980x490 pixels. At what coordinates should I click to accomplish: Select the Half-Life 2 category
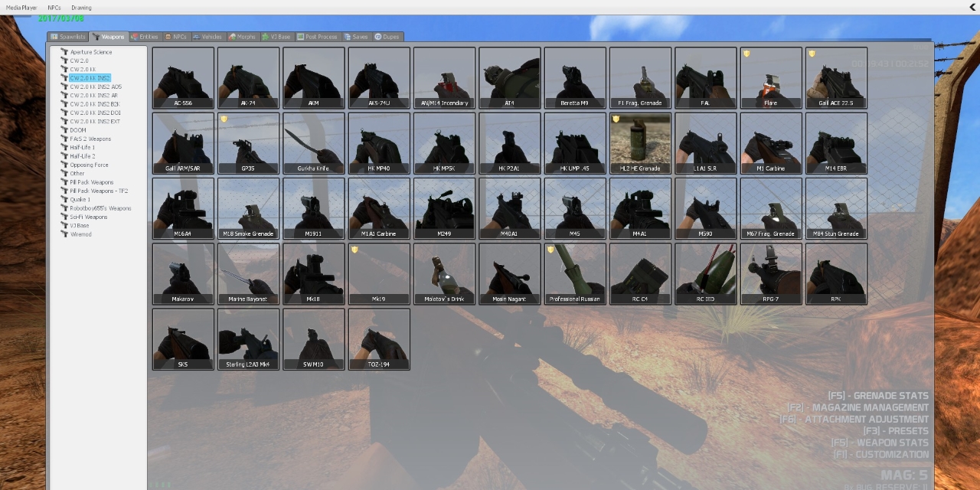tap(83, 156)
